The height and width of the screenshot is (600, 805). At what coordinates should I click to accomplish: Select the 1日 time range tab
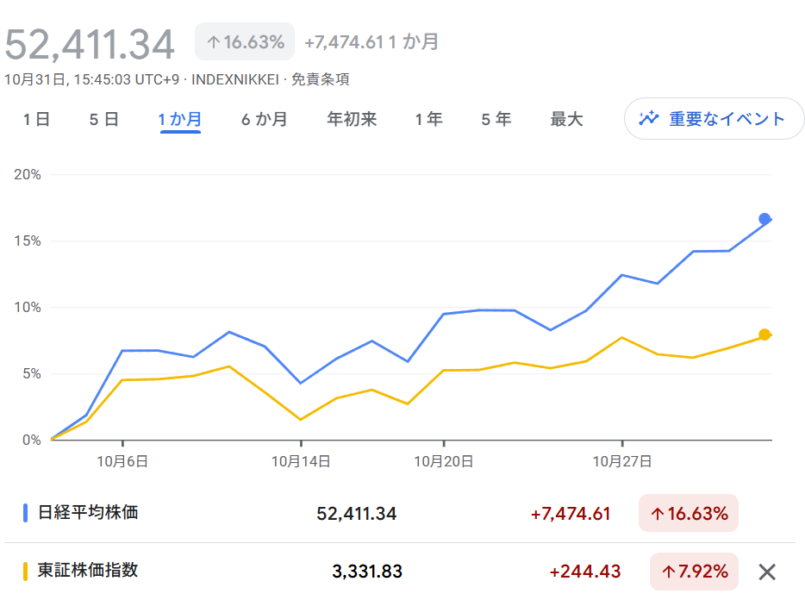pos(37,119)
